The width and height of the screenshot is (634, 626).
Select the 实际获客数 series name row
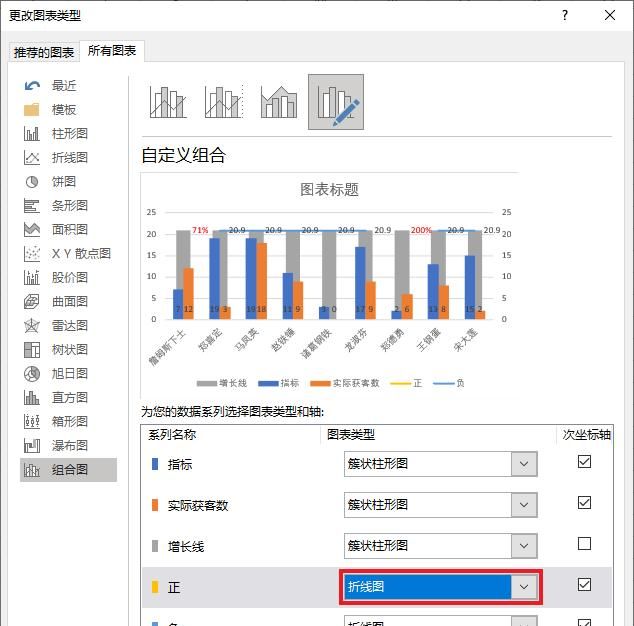pos(198,505)
